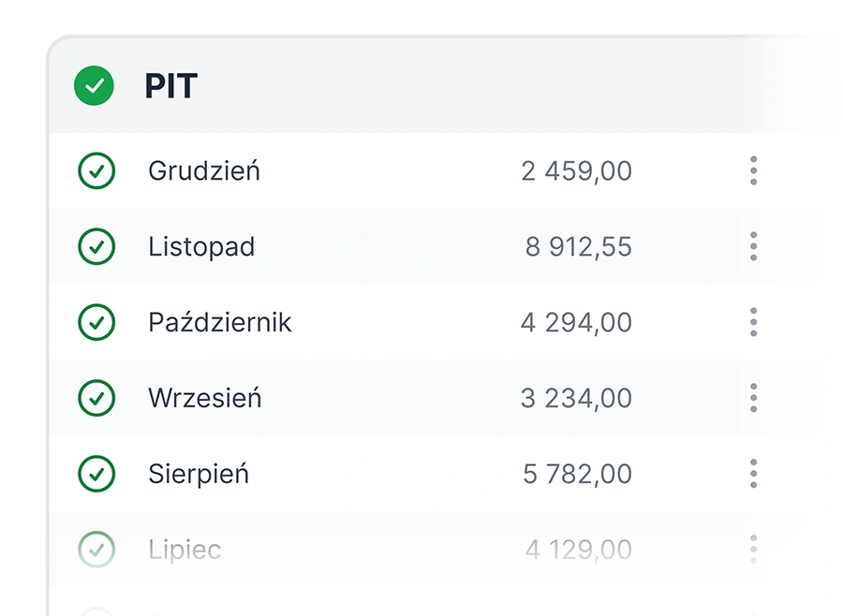The height and width of the screenshot is (616, 843).
Task: Toggle the Listopad status check circle
Action: point(96,247)
